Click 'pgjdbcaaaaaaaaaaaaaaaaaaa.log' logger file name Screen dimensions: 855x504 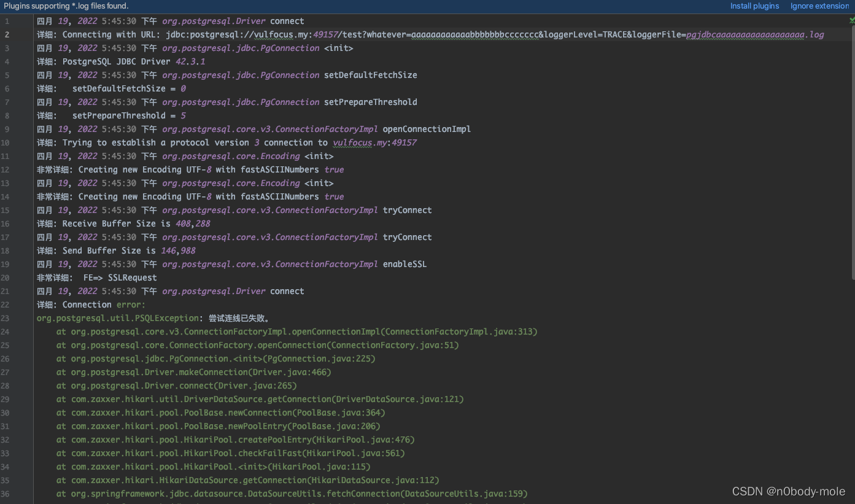[755, 34]
